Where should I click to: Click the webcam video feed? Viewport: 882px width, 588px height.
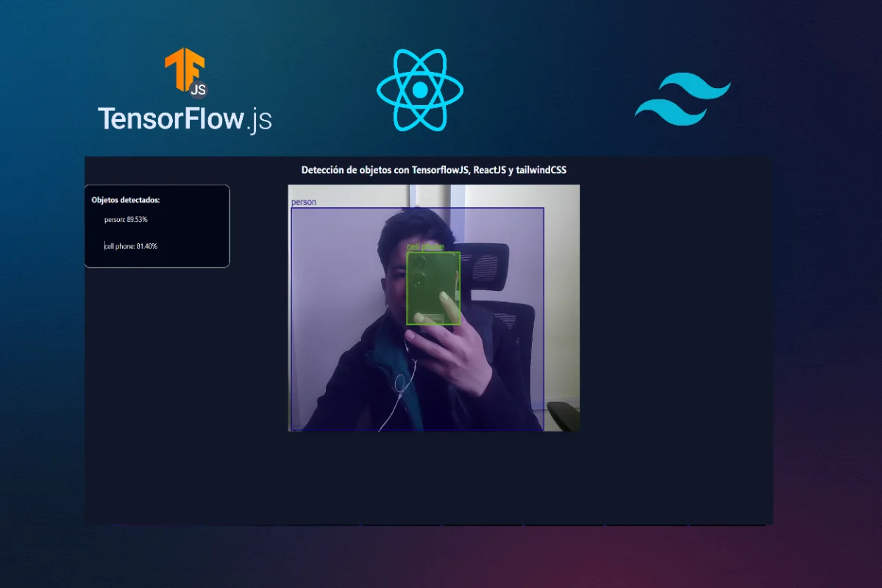click(434, 308)
